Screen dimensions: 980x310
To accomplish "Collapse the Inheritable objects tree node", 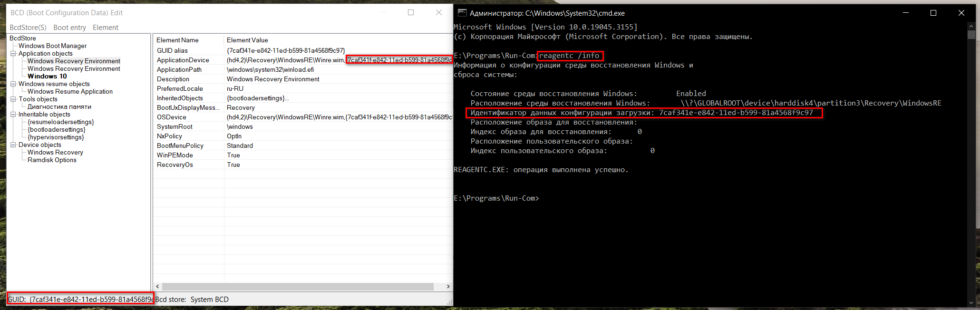I will pos(13,115).
